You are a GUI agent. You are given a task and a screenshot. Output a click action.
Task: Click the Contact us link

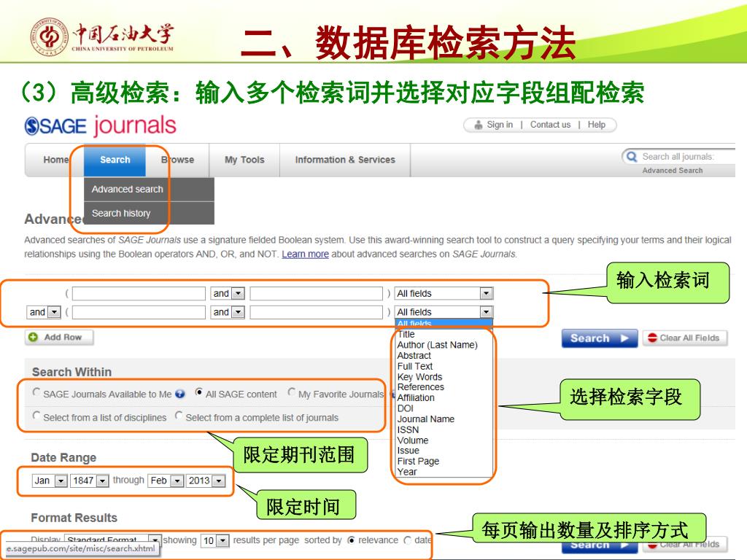[x=550, y=125]
